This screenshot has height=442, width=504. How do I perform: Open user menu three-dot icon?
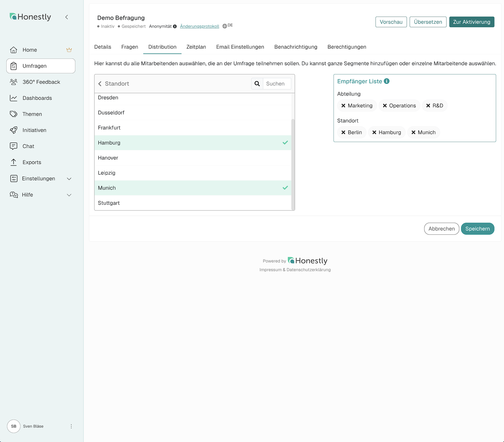coord(71,426)
